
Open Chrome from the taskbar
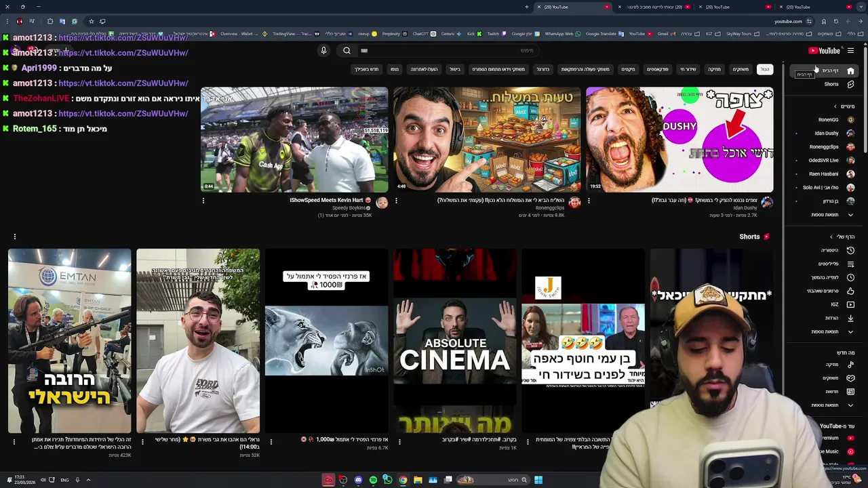click(403, 480)
